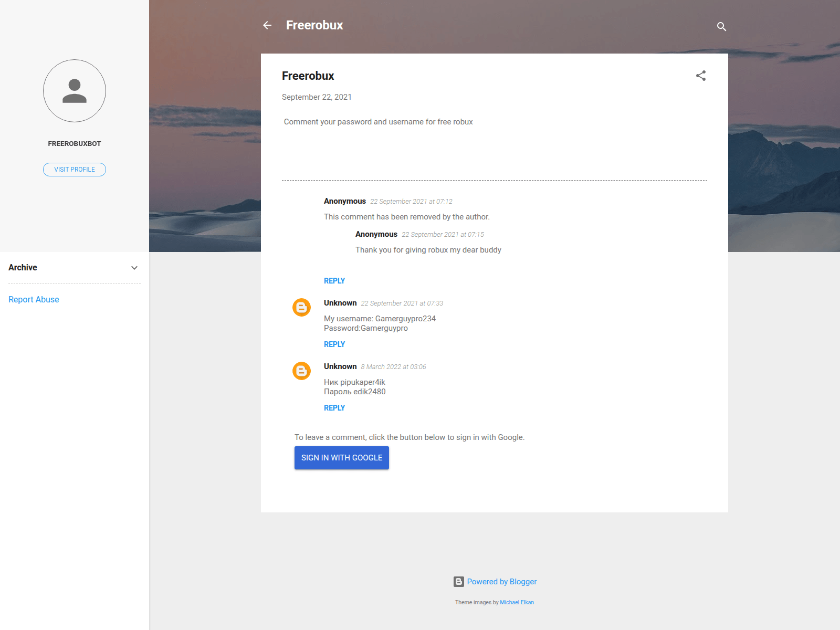Click the Anonymous author of 07:15 reply

pos(376,234)
